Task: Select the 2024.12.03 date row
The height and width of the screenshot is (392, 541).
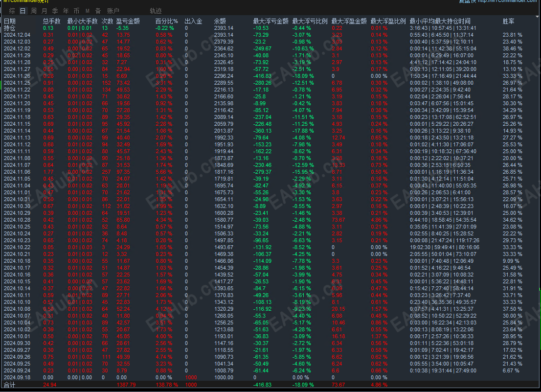Action: pos(17,42)
